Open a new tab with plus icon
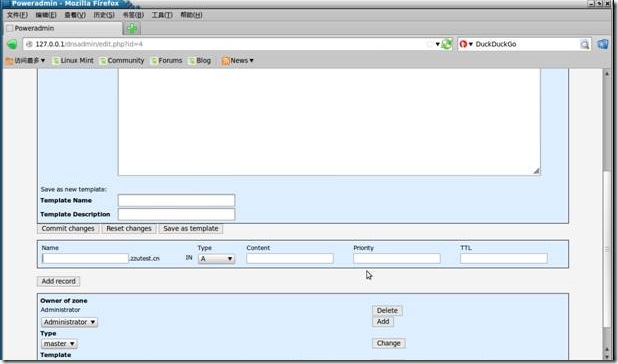 (132, 28)
